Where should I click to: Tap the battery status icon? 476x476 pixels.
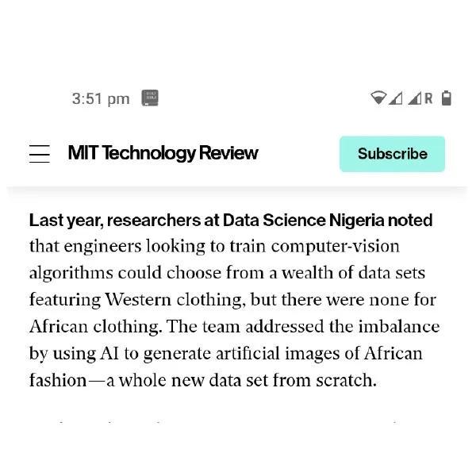click(447, 98)
